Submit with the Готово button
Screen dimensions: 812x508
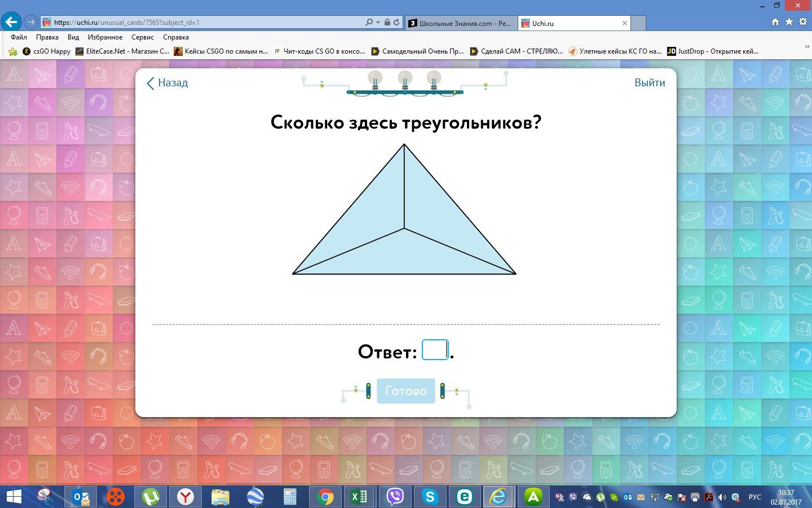pyautogui.click(x=406, y=391)
